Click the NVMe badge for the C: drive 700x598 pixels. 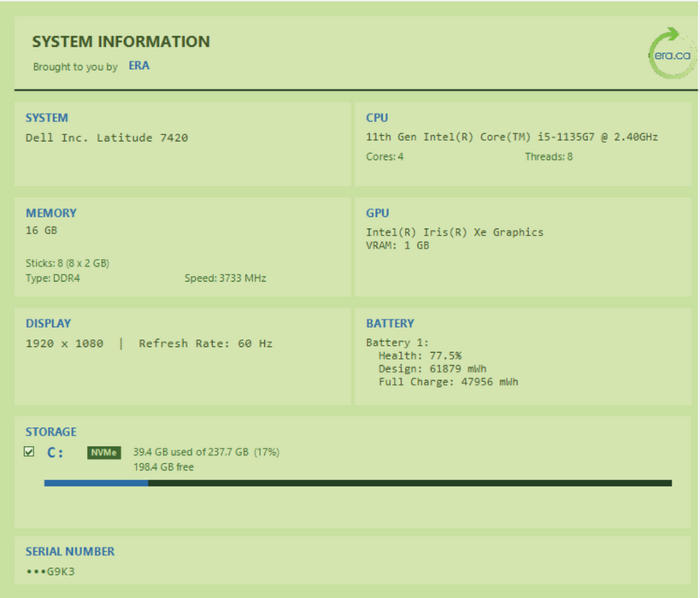point(103,453)
